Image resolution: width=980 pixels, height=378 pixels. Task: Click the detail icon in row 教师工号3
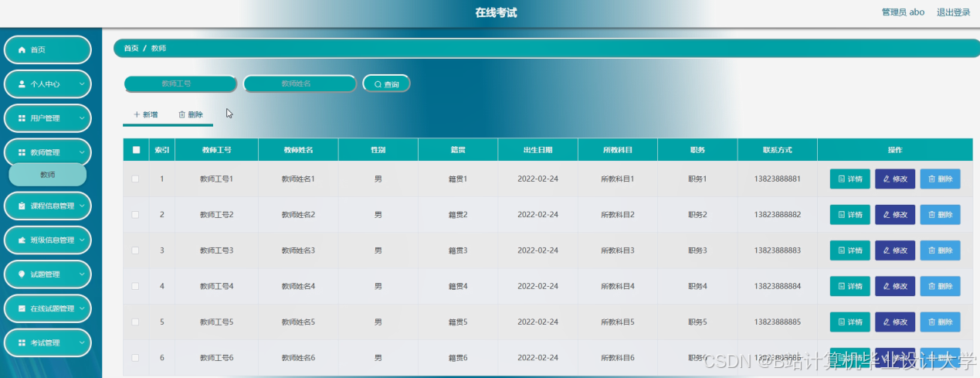842,250
